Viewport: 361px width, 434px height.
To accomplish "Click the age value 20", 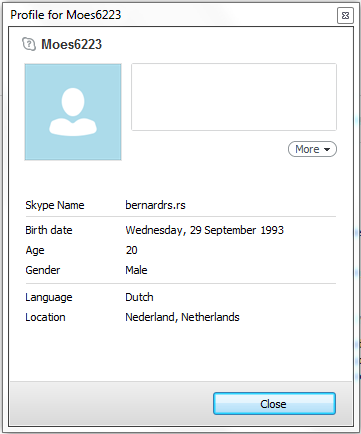I will [131, 250].
